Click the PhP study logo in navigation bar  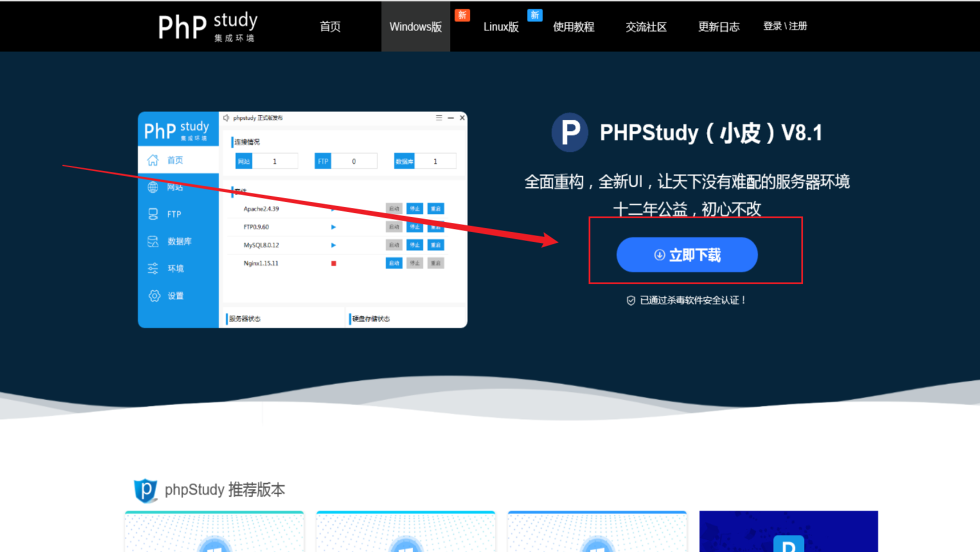pyautogui.click(x=206, y=26)
